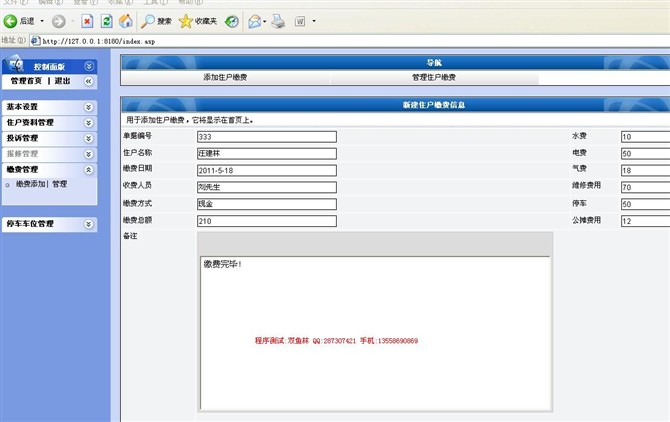Click the History clock icon
The image size is (670, 422).
(x=232, y=21)
